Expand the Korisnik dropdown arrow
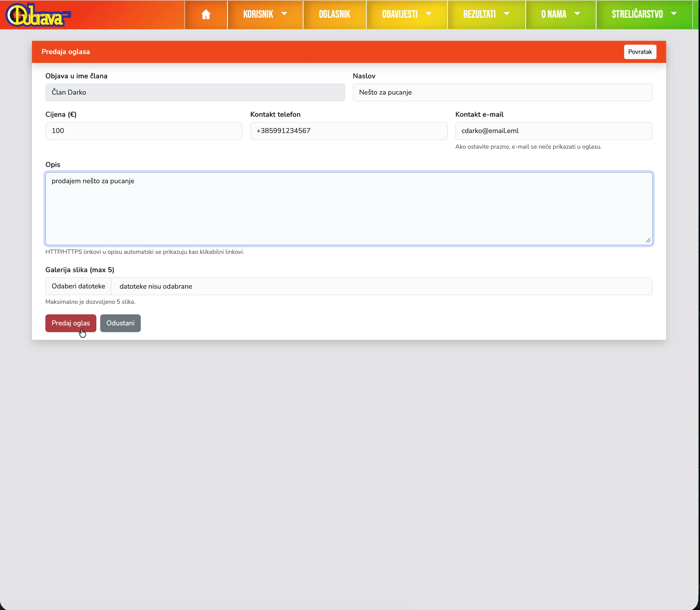This screenshot has height=610, width=700. click(x=284, y=14)
